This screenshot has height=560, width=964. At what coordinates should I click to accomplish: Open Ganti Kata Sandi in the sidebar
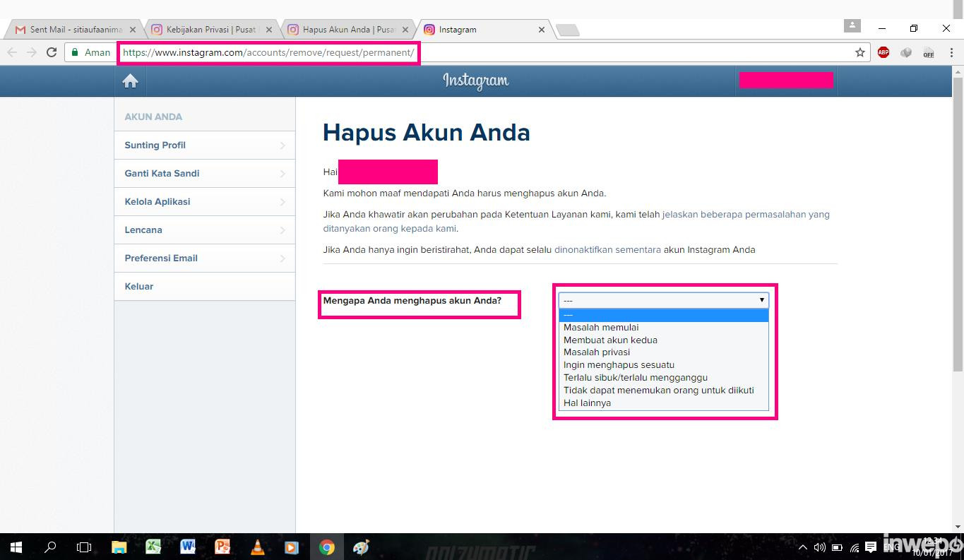(x=205, y=173)
